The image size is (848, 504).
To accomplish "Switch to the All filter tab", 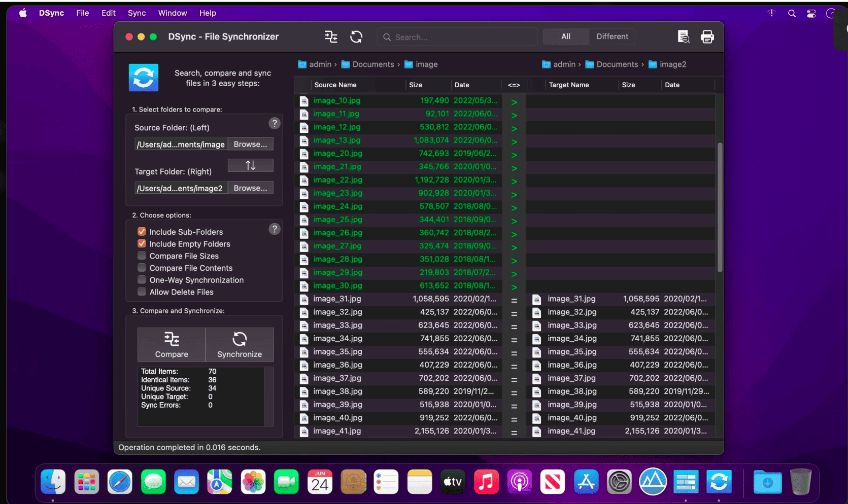I will pyautogui.click(x=566, y=37).
